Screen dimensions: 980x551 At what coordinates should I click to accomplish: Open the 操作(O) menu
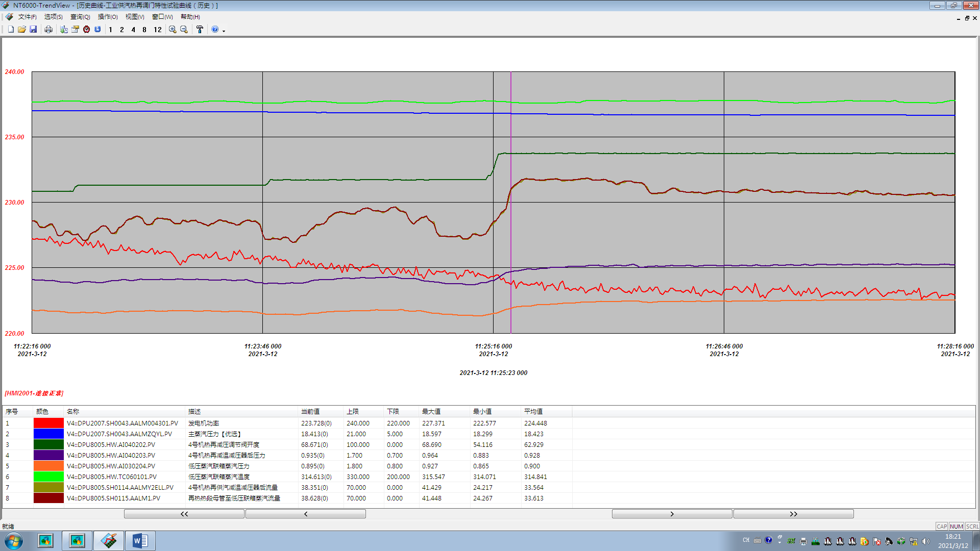(x=108, y=17)
